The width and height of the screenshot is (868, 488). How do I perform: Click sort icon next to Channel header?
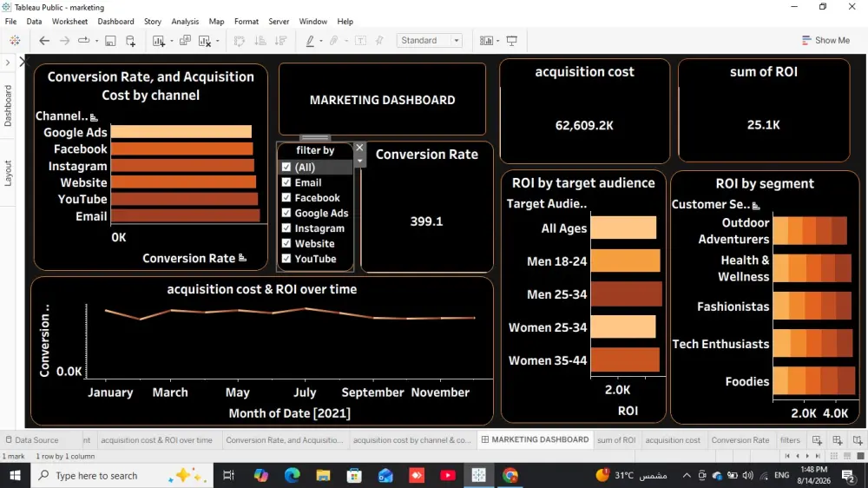(94, 117)
